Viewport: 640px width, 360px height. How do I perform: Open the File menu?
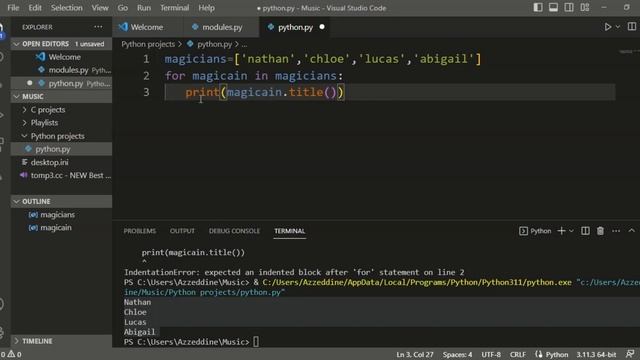click(x=13, y=8)
